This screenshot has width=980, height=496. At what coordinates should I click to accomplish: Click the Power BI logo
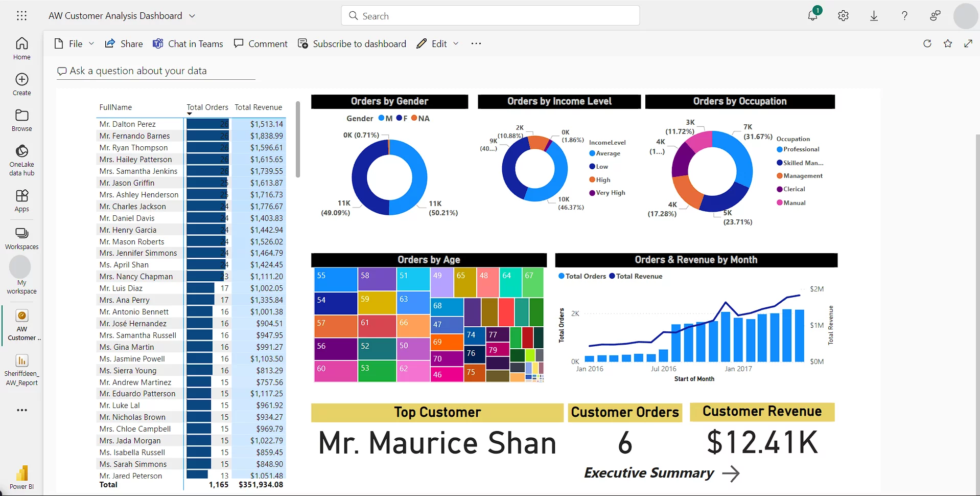click(21, 478)
